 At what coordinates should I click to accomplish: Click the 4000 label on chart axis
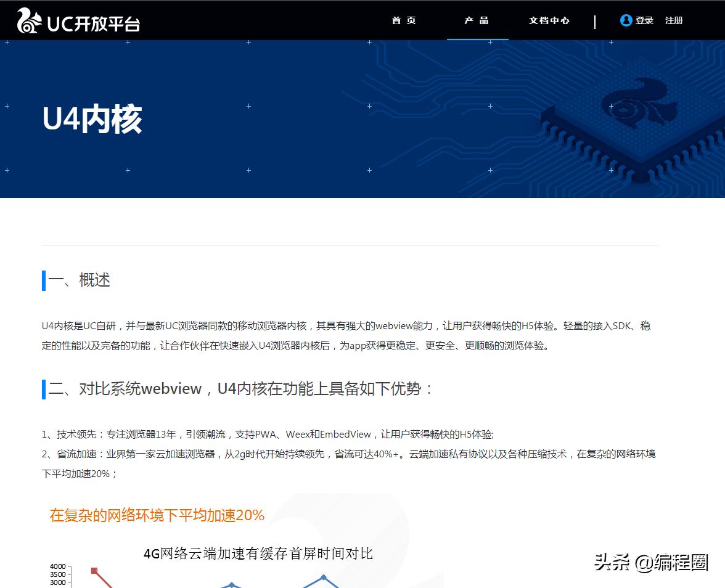click(x=57, y=566)
